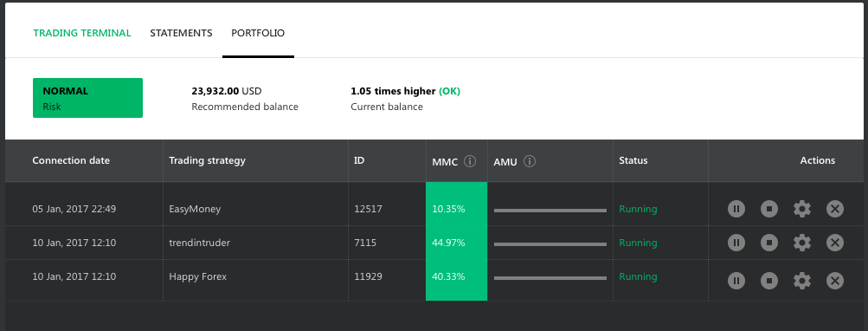Click the Connection date column header
Image resolution: width=868 pixels, height=331 pixels.
(x=71, y=161)
